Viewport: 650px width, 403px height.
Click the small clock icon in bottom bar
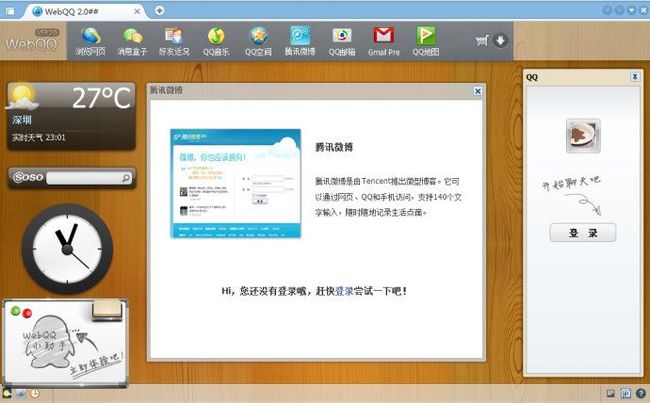tap(34, 393)
